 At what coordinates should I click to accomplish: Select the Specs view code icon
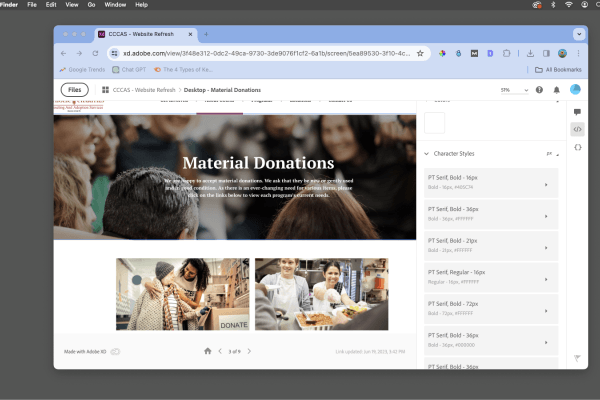click(x=577, y=129)
